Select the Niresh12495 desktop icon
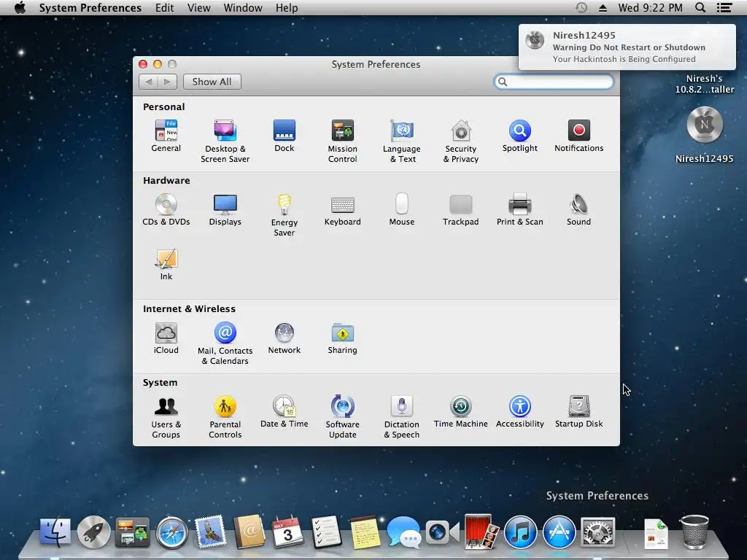The image size is (747, 560). pos(705,135)
